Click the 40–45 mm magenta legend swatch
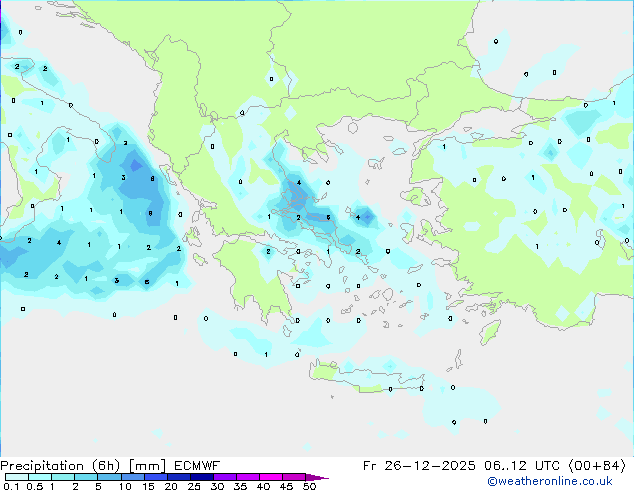The width and height of the screenshot is (634, 490). (271, 477)
